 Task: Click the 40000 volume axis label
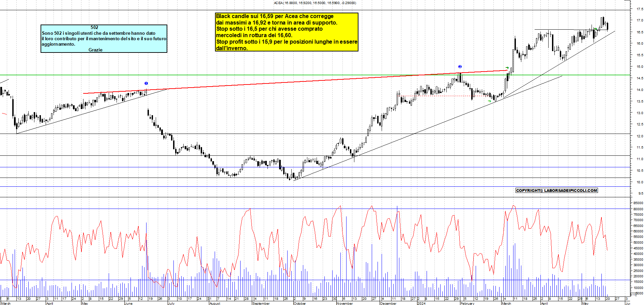coord(638,254)
